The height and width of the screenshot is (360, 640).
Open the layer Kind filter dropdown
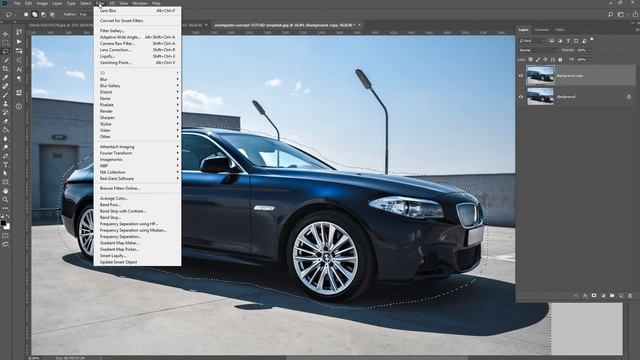click(x=532, y=41)
